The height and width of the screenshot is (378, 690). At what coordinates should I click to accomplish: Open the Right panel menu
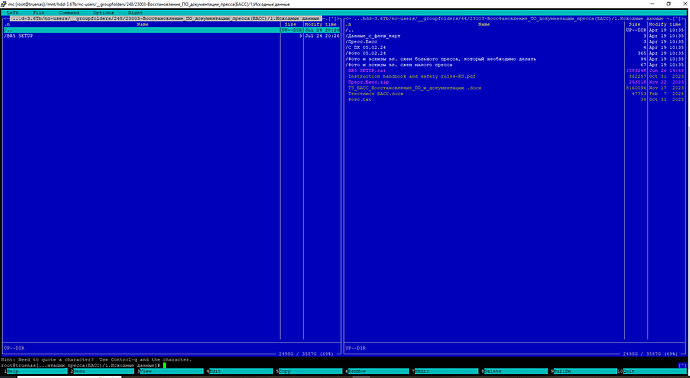[x=135, y=13]
